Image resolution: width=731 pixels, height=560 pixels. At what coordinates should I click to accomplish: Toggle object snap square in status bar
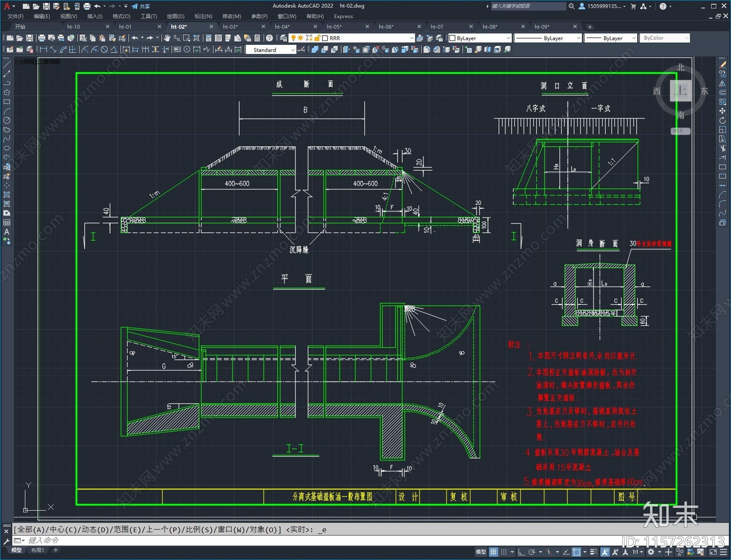click(577, 552)
